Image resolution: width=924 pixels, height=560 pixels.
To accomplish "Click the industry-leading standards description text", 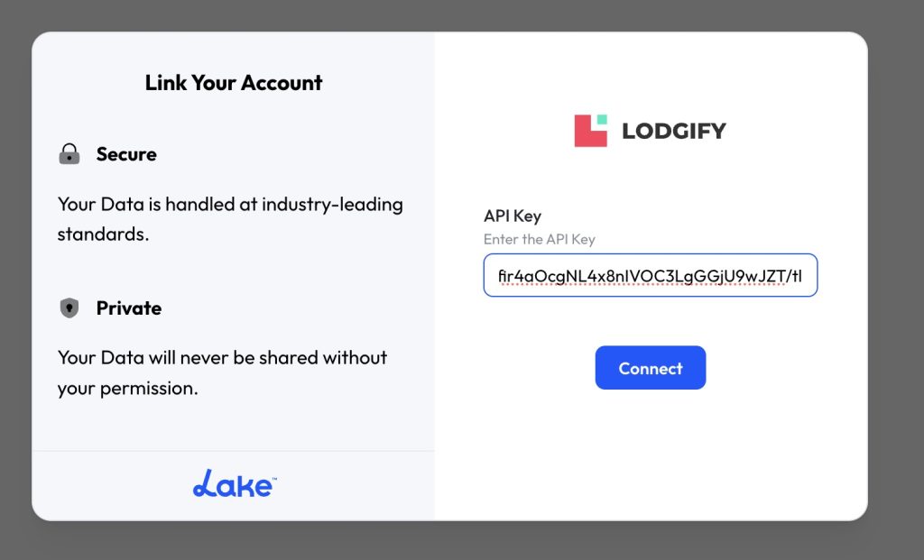I will point(230,219).
